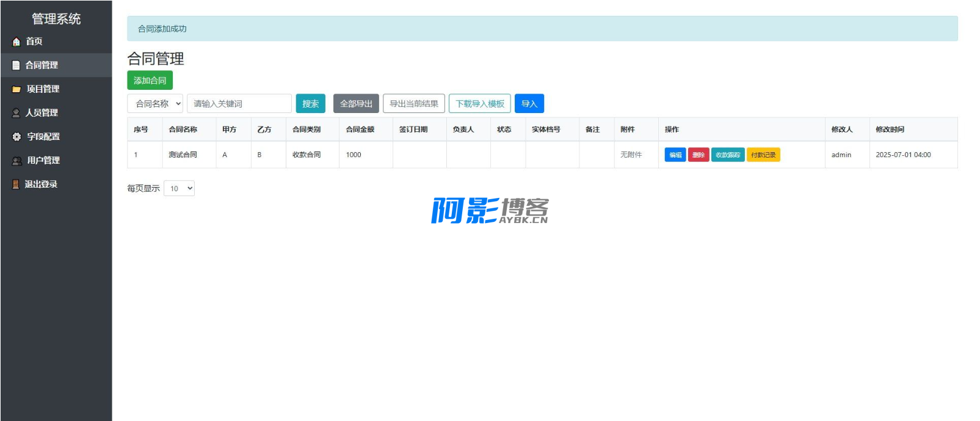
Task: Open the 合同名称 search field dropdown
Action: [x=155, y=104]
